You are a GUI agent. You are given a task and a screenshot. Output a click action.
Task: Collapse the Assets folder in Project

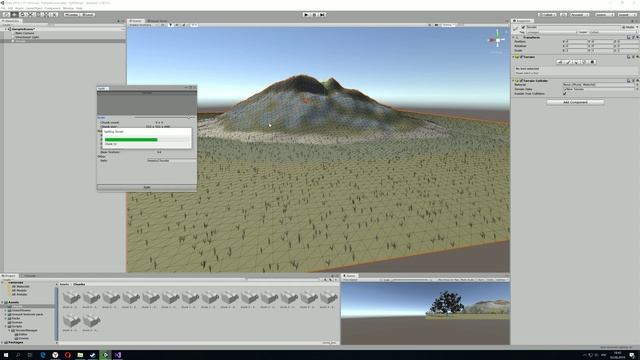2,302
